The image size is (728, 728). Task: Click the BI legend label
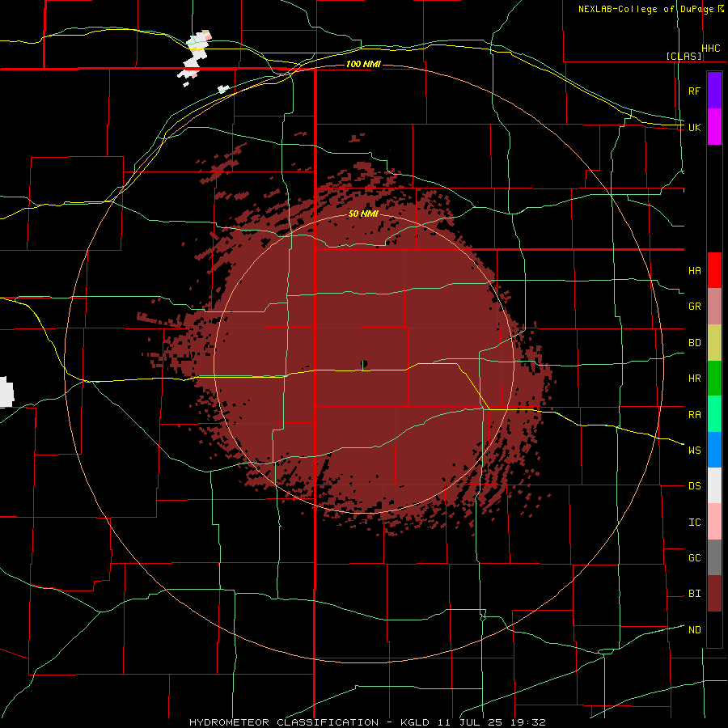tap(694, 594)
